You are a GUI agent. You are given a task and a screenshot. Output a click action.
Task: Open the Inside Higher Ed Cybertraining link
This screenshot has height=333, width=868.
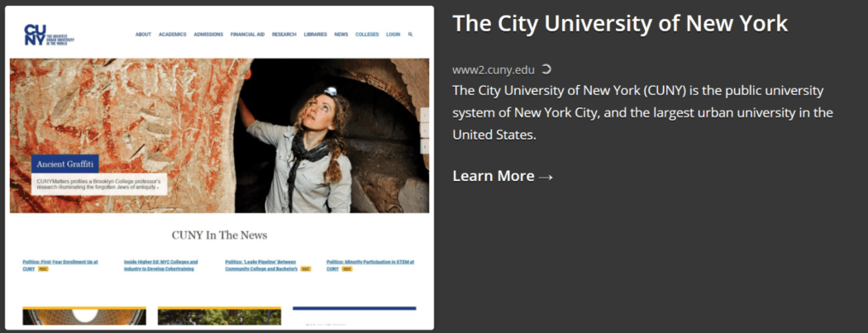pos(160,265)
